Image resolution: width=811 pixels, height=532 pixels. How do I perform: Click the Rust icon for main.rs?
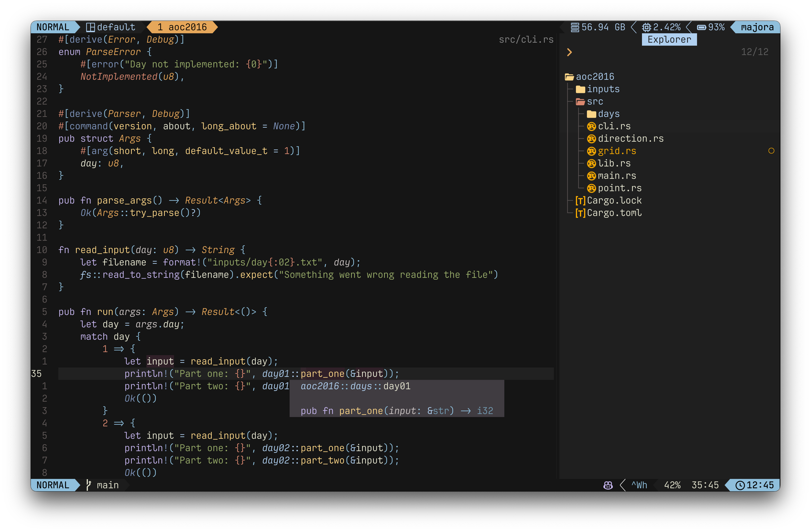click(x=591, y=176)
